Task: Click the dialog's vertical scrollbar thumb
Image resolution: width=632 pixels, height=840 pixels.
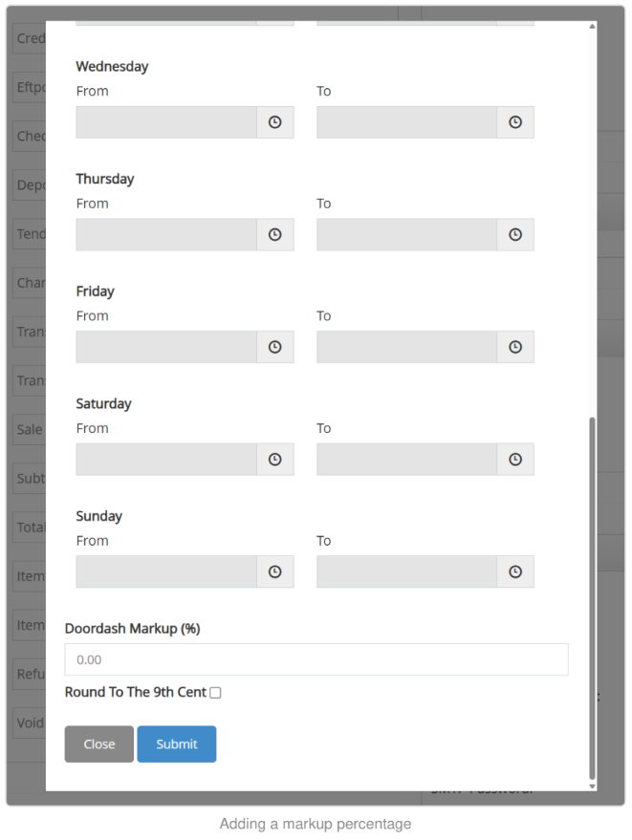Action: [593, 598]
